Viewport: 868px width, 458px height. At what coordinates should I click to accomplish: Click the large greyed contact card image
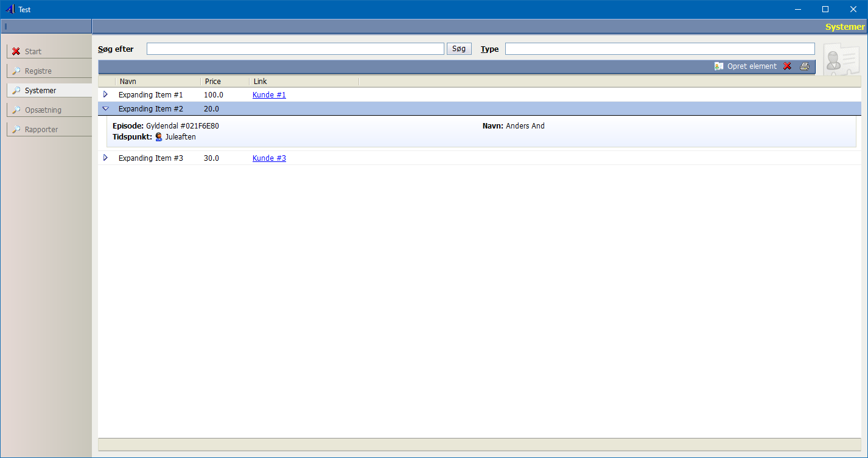pos(842,60)
